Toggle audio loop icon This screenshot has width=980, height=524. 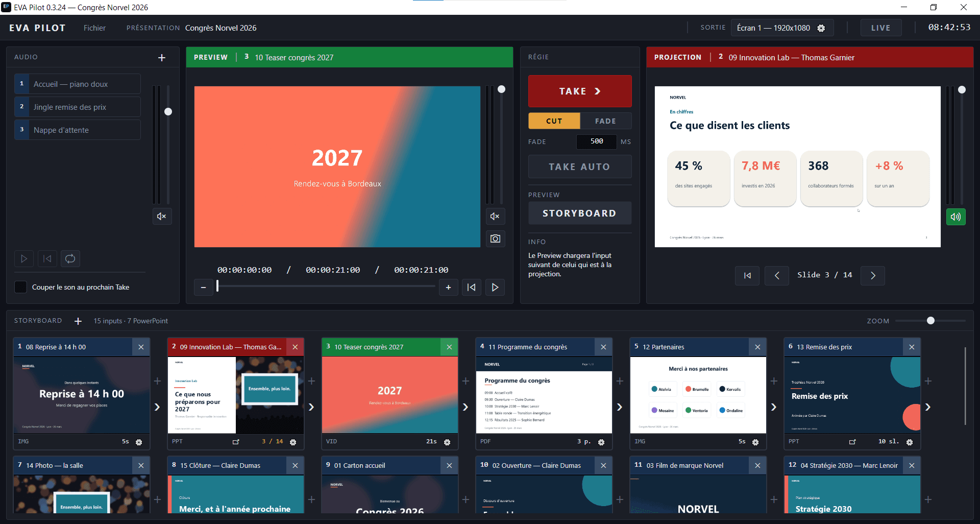70,258
